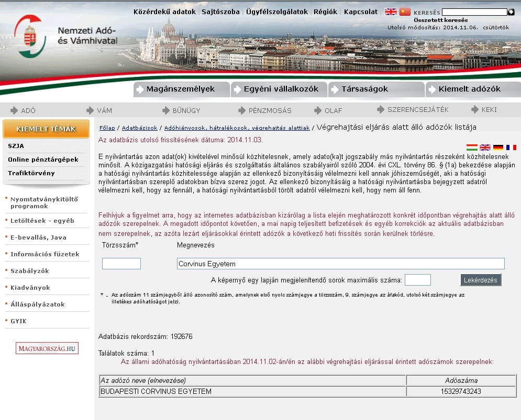Click the Törzsszám input box
This screenshot has width=521, height=420.
pyautogui.click(x=121, y=264)
